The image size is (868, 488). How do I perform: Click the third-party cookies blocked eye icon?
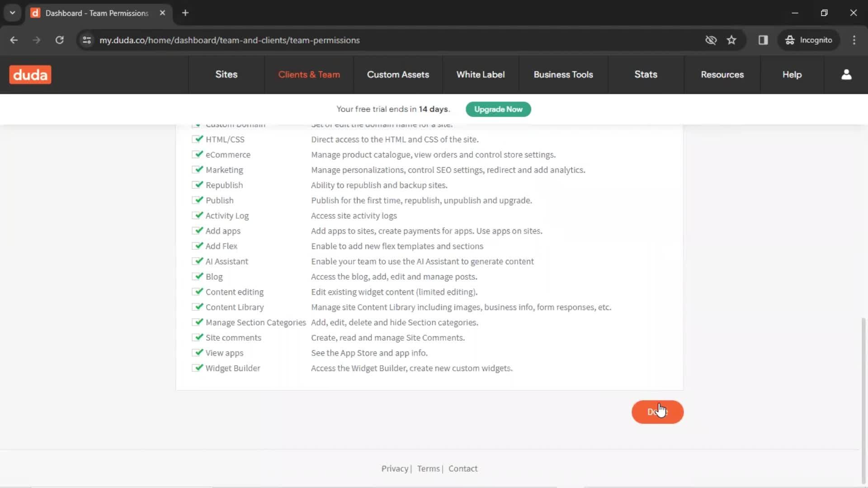click(x=711, y=40)
